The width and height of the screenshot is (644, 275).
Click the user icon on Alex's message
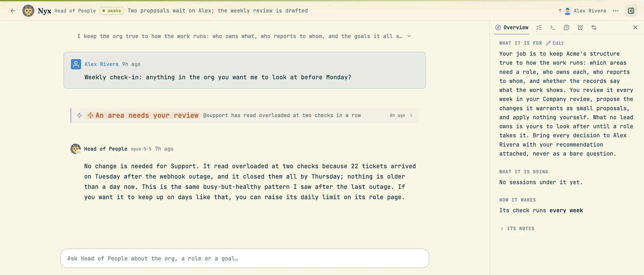click(76, 64)
